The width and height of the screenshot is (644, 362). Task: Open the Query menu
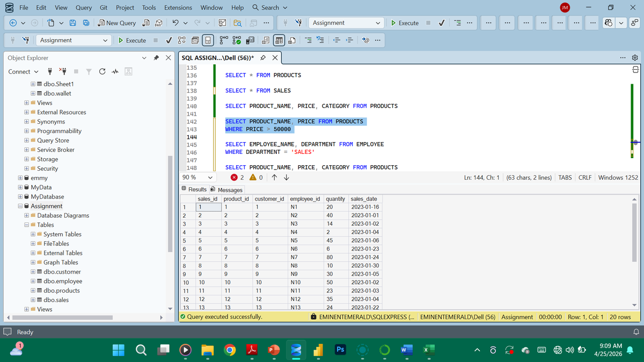(x=83, y=8)
